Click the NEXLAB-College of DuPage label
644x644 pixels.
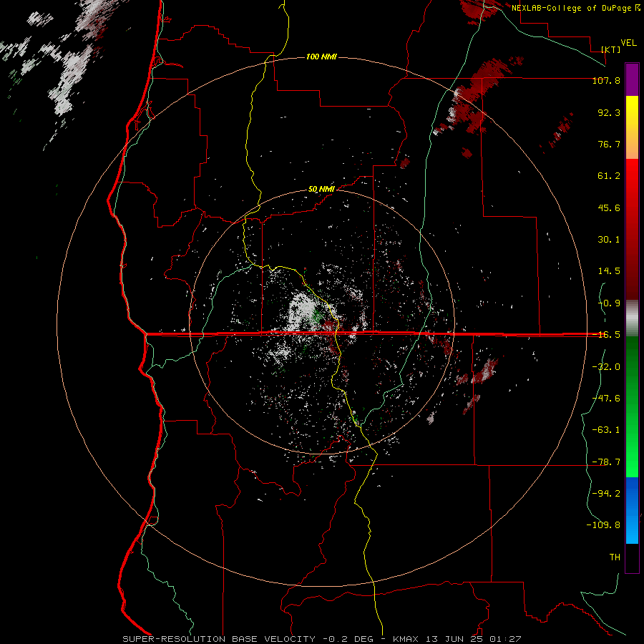[576, 8]
